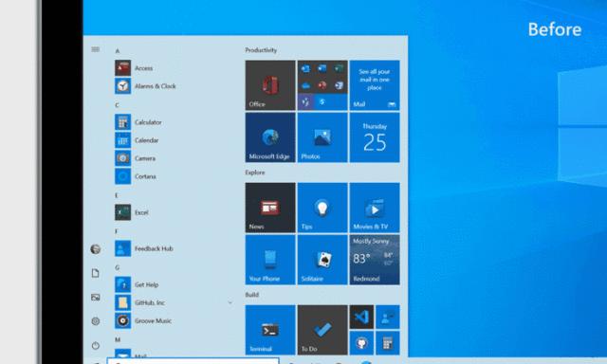Open the user account picture
607x364 pixels.
pyautogui.click(x=96, y=248)
